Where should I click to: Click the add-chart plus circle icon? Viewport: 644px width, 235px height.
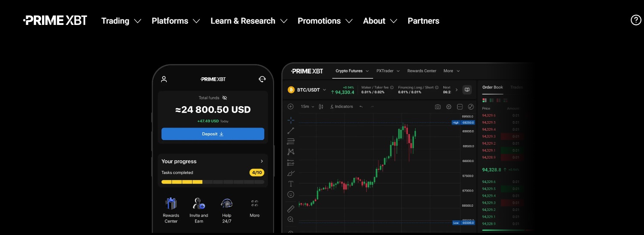coord(291,107)
